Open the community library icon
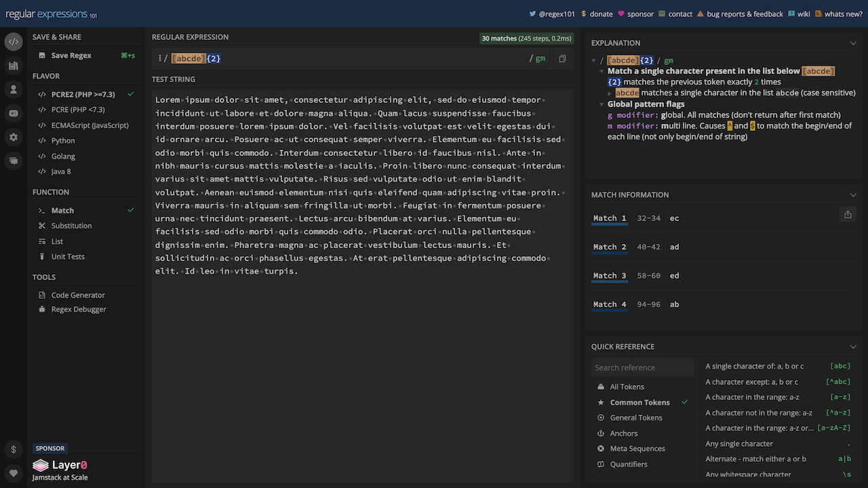 pyautogui.click(x=14, y=65)
